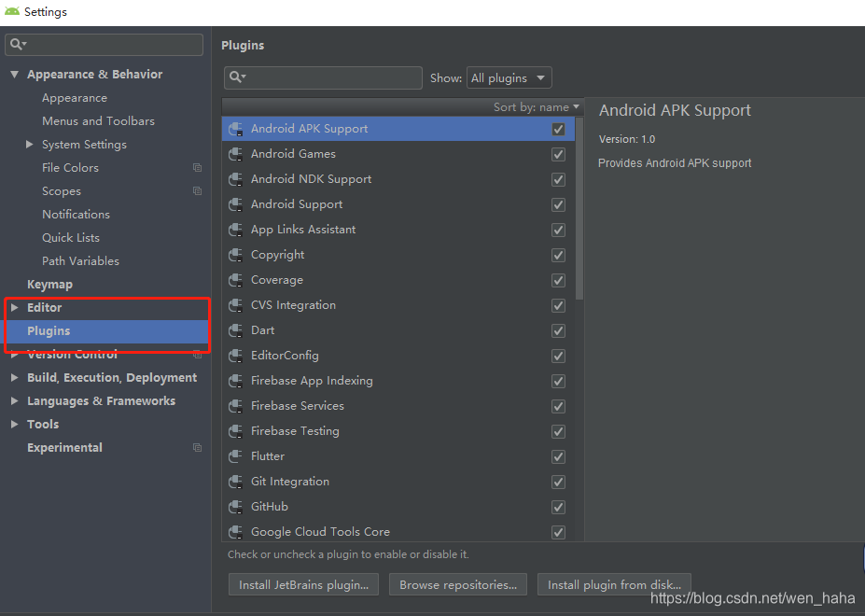This screenshot has height=616, width=865.
Task: Toggle the Dart plugin checkbox
Action: (558, 331)
